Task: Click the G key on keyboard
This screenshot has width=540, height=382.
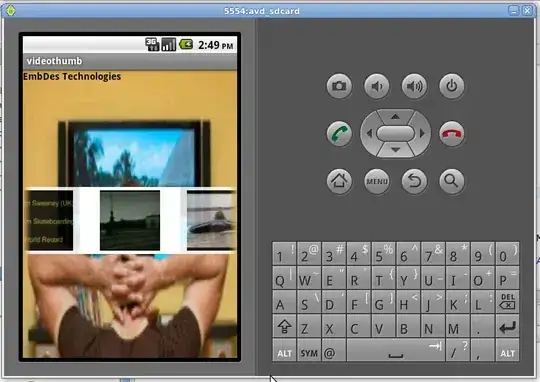Action: (x=383, y=302)
